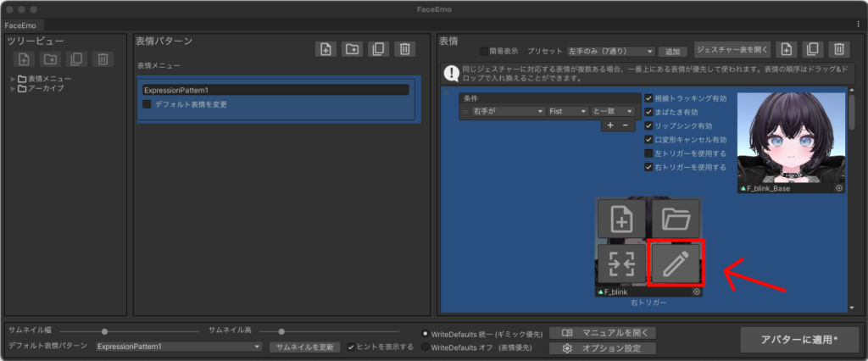The width and height of the screenshot is (868, 361).
Task: Adjust the サムネイル幅 slider
Action: (104, 331)
